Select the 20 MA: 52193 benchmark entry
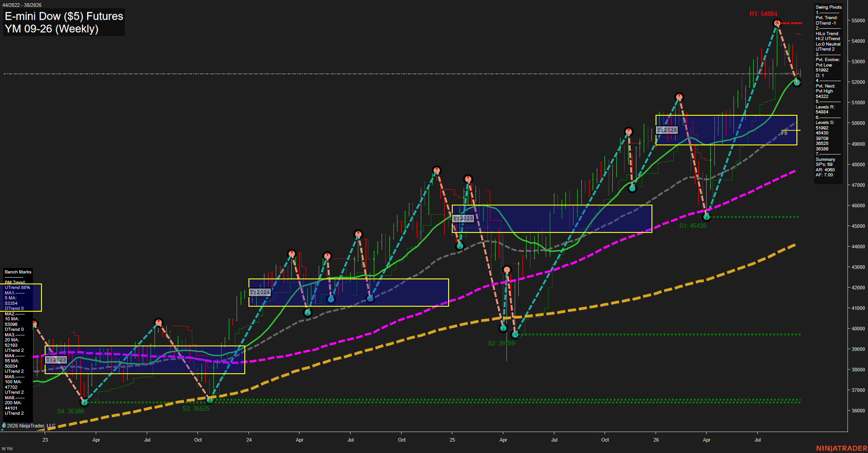This screenshot has width=868, height=453. (12, 343)
